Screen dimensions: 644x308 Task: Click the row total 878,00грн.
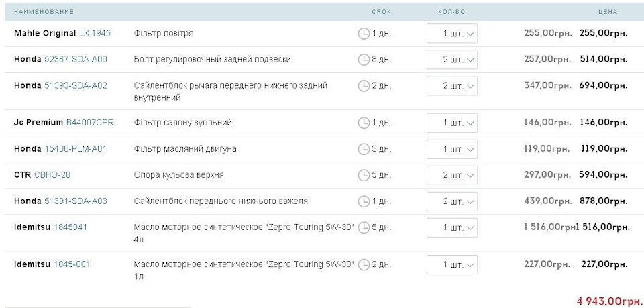pos(603,201)
